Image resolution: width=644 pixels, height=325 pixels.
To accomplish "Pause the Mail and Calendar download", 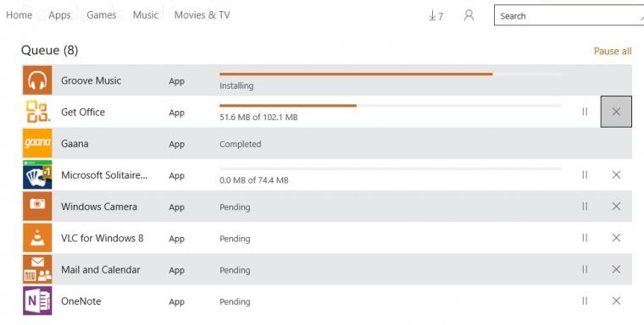I will click(585, 269).
